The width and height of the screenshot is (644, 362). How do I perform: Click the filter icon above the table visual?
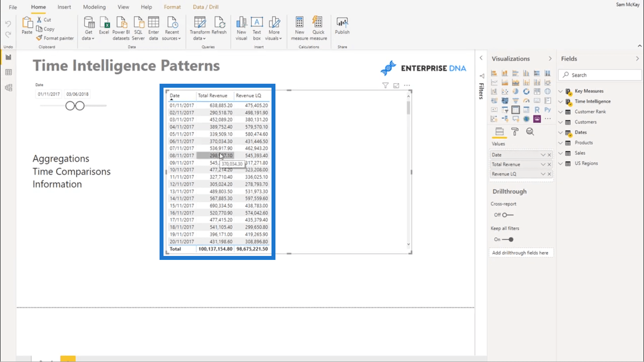point(385,85)
